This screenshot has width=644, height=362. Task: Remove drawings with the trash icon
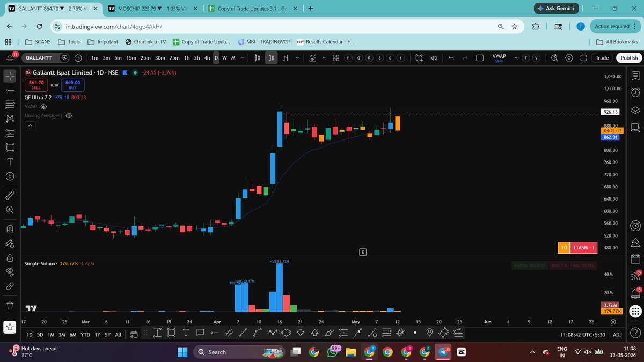click(10, 305)
